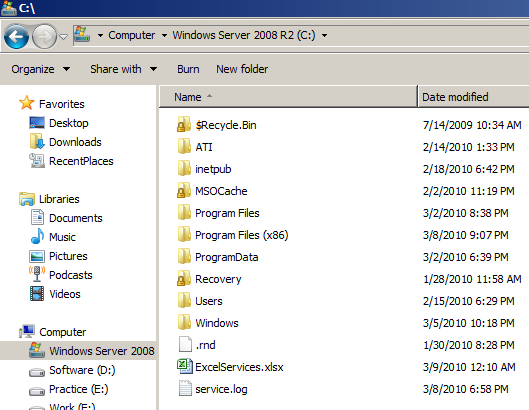Click the file name ExcelServices.xlsx
529x410 pixels.
(x=239, y=367)
